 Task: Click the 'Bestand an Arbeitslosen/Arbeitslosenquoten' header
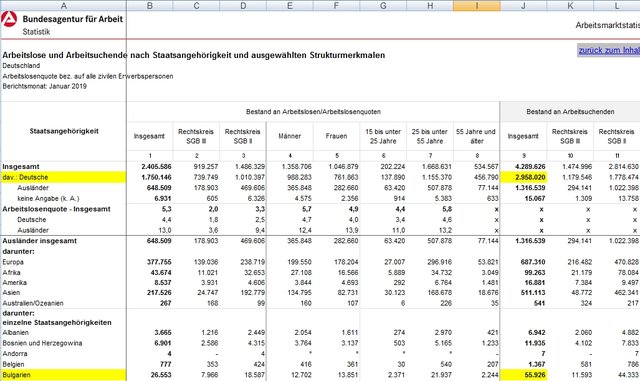tap(313, 111)
